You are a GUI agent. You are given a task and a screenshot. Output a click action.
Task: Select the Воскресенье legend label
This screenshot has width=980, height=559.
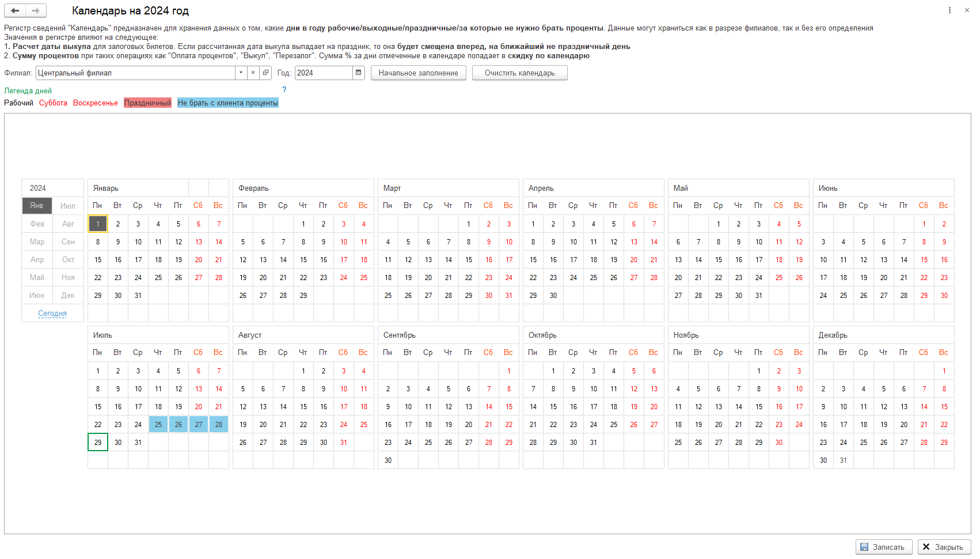click(x=96, y=103)
